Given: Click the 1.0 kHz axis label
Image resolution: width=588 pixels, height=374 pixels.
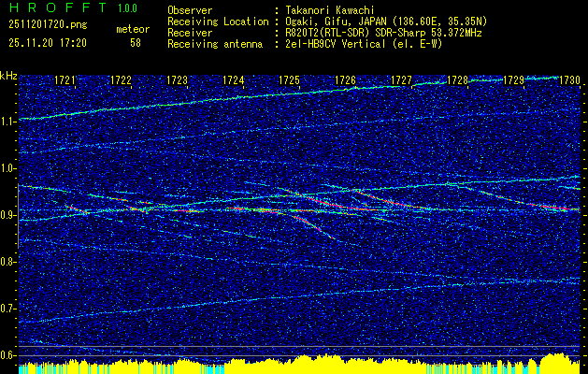Looking at the screenshot, I should coord(8,168).
